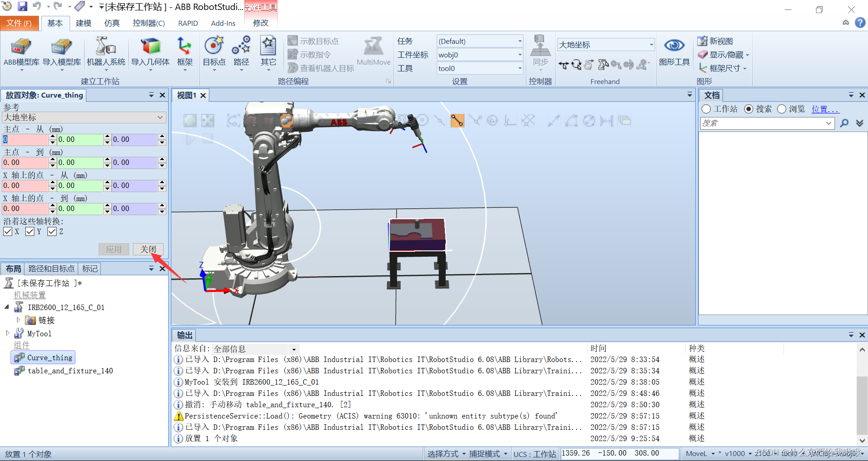Select the Curve_thing component
Image resolution: width=868 pixels, height=461 pixels.
click(43, 358)
